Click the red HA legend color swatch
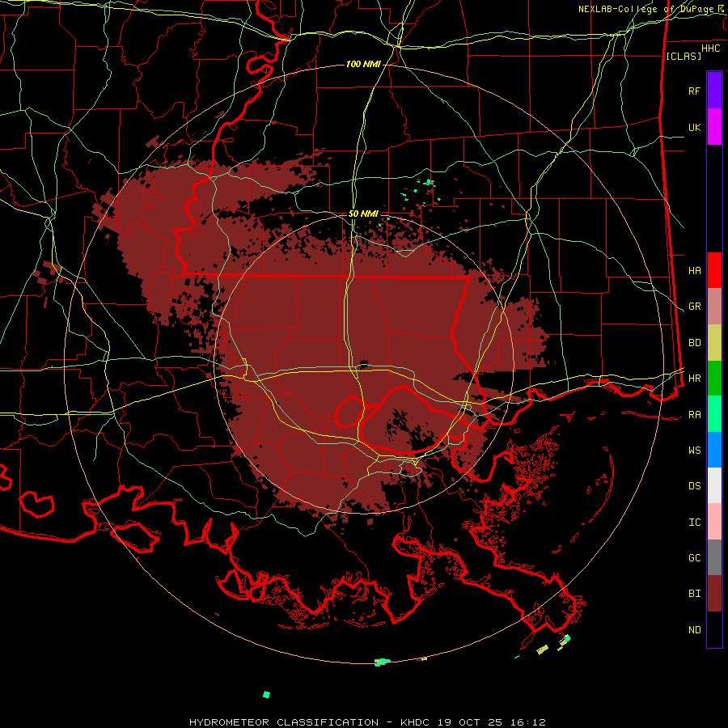728x728 pixels. (x=714, y=270)
